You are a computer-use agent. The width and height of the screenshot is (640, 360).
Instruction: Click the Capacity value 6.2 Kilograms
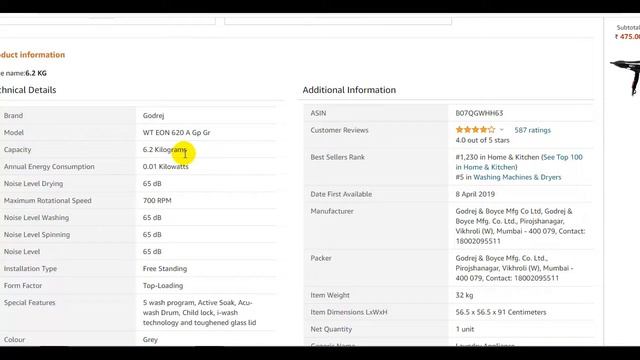(x=164, y=150)
